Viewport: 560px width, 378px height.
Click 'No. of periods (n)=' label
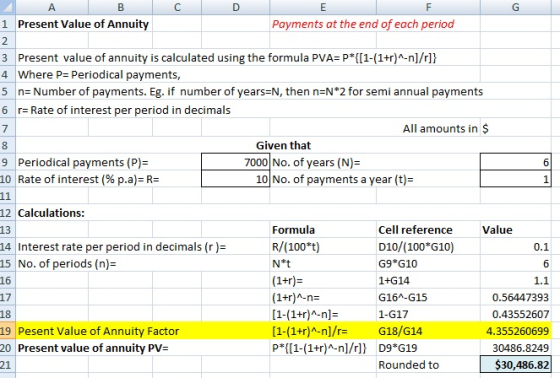coord(67,264)
